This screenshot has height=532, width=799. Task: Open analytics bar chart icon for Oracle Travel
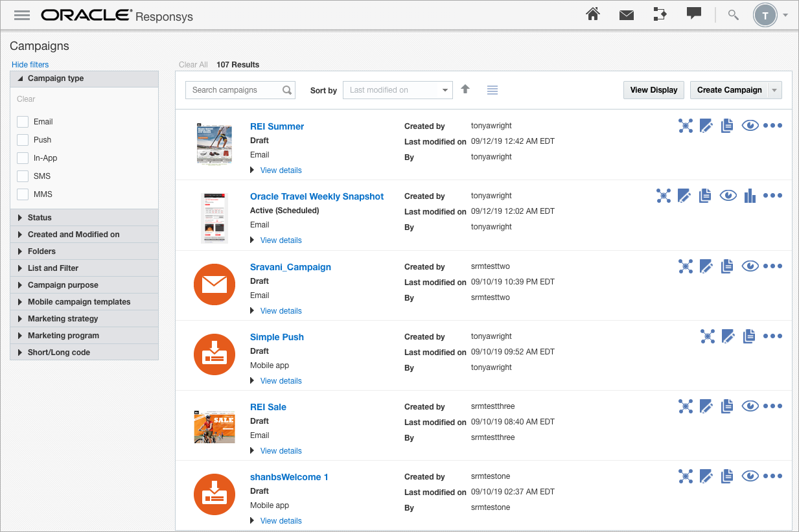pyautogui.click(x=750, y=196)
